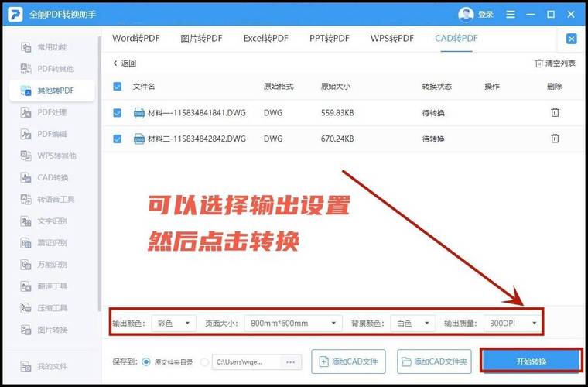Screen dimensions: 588x387
Task: Delete file 材料一-115834841841.DWG with trash icon
Action: coord(555,112)
